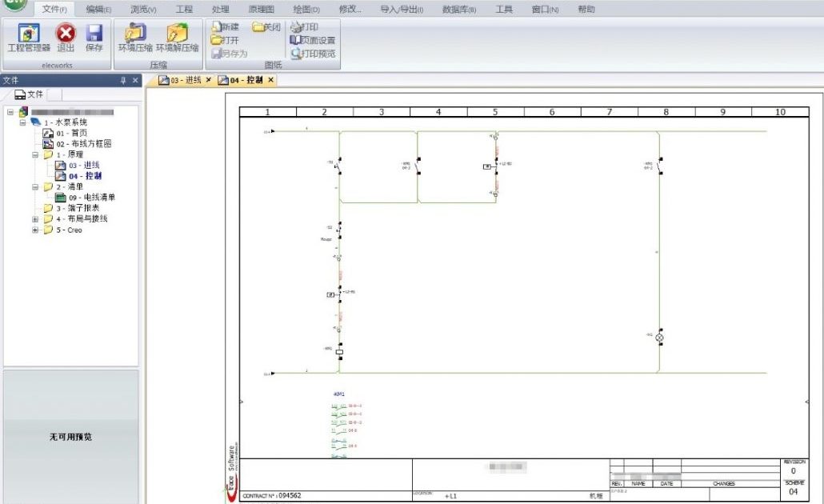
Task: Open the 文件 ribbon tab
Action: (54, 9)
